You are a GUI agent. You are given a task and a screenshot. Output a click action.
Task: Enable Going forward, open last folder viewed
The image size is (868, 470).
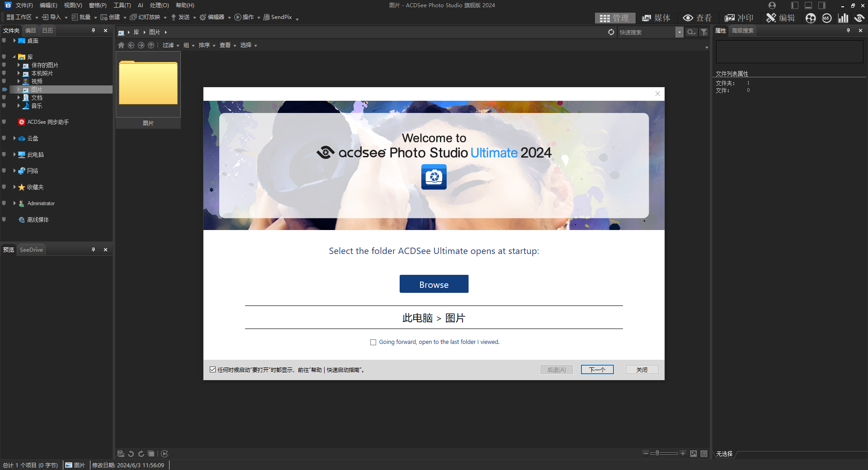(373, 342)
